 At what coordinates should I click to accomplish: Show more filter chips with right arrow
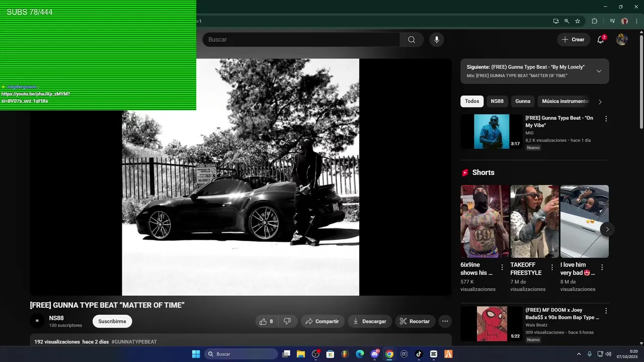coord(600,102)
